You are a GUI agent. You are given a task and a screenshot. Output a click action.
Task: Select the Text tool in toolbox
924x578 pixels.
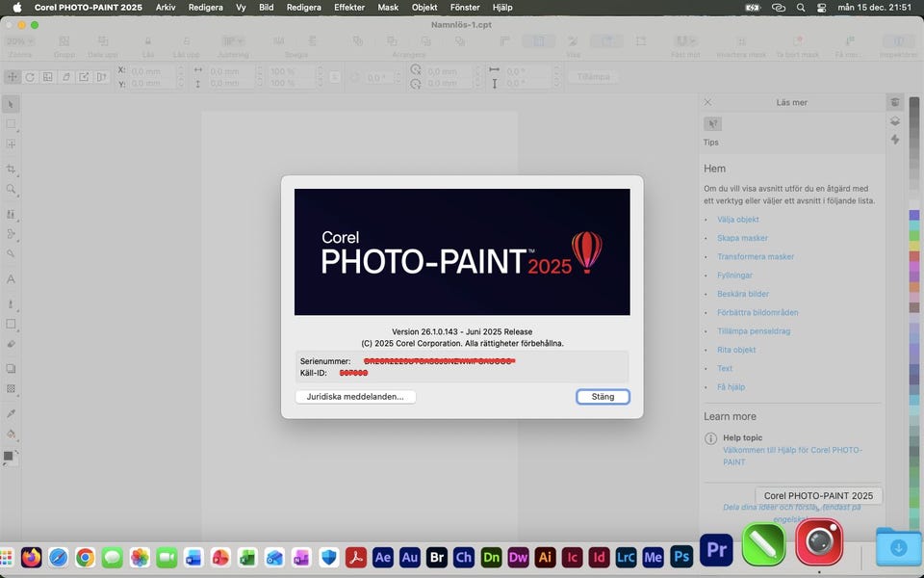tap(12, 279)
